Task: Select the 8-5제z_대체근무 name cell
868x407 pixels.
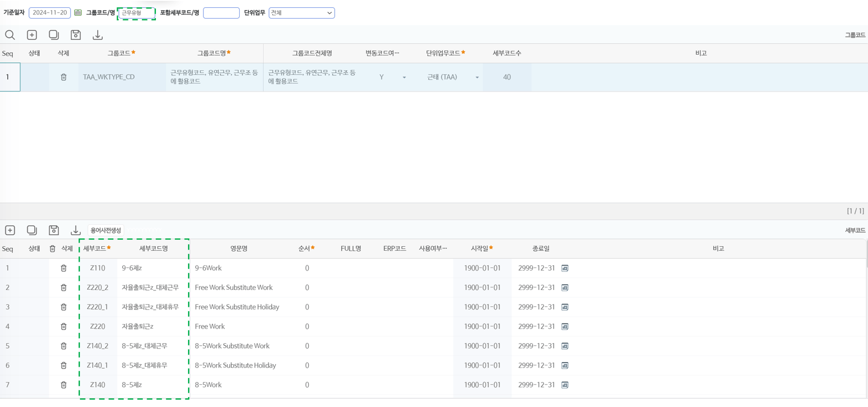Action: (x=153, y=346)
